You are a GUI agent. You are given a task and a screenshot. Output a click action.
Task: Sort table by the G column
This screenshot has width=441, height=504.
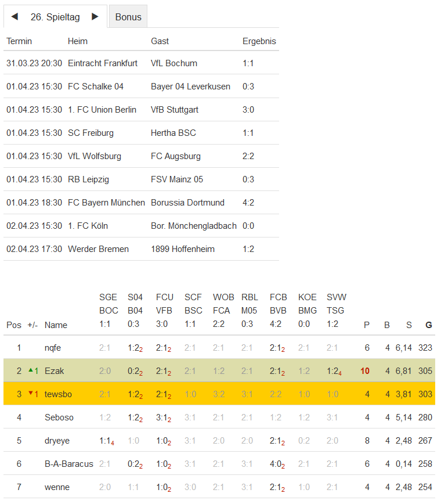click(429, 325)
